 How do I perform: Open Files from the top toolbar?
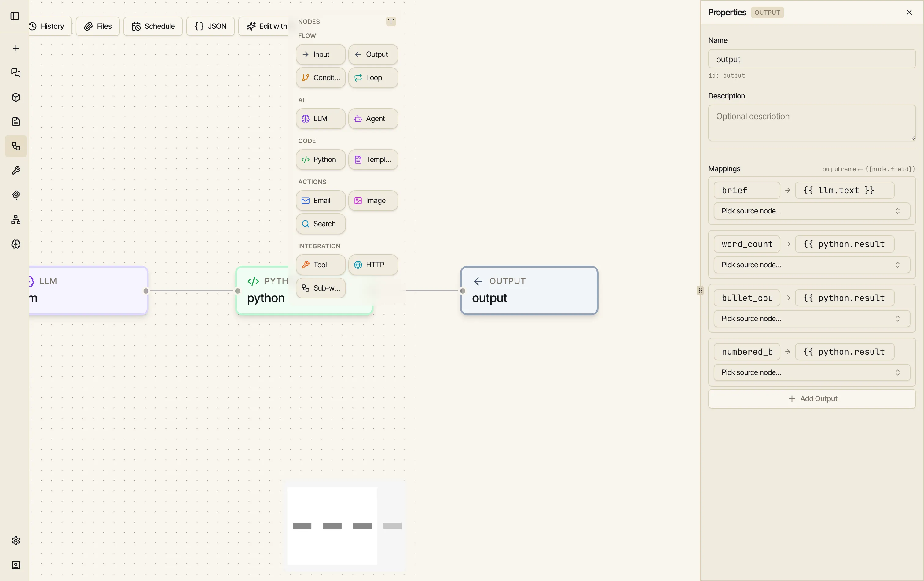(97, 26)
